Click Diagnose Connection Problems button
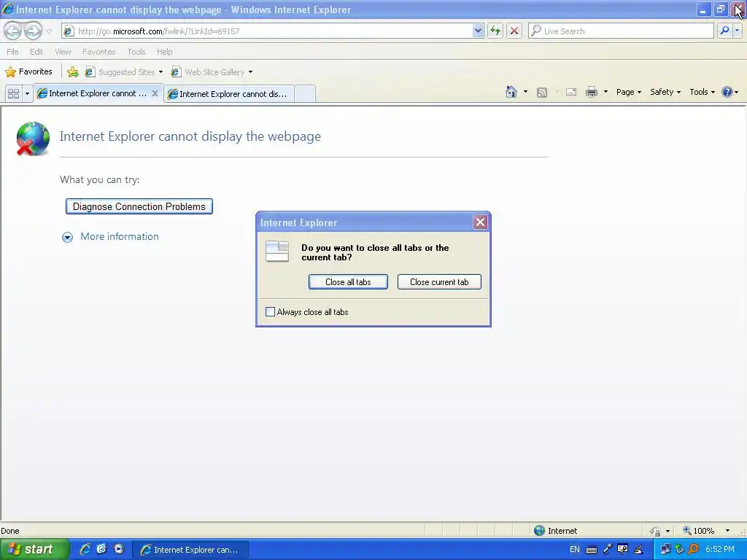The height and width of the screenshot is (560, 747). [139, 206]
